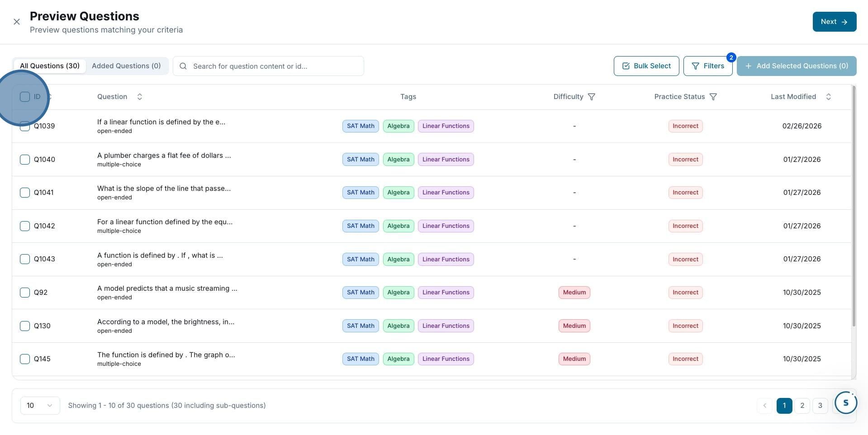This screenshot has height=435, width=868.
Task: Select the All Questions (30) tab
Action: (x=50, y=66)
